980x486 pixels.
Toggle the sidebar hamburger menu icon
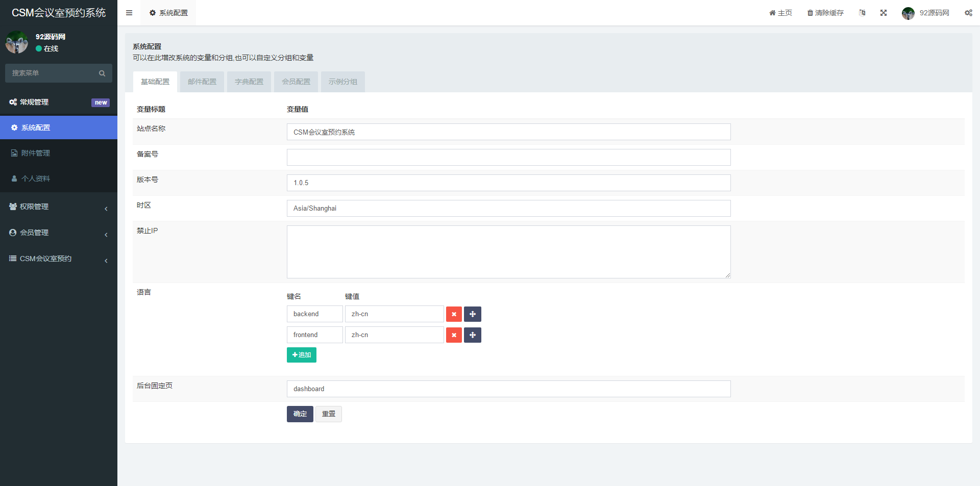coord(129,13)
